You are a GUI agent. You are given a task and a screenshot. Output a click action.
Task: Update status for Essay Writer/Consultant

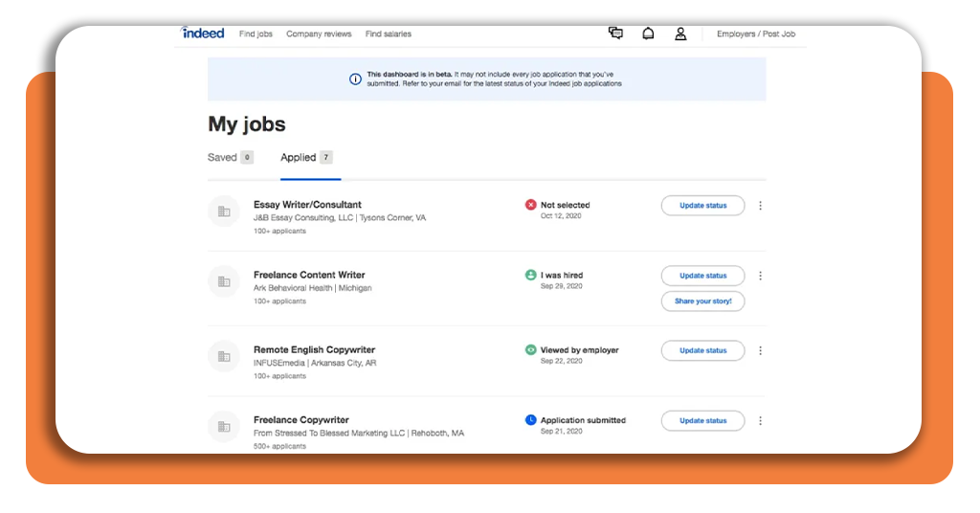[703, 206]
